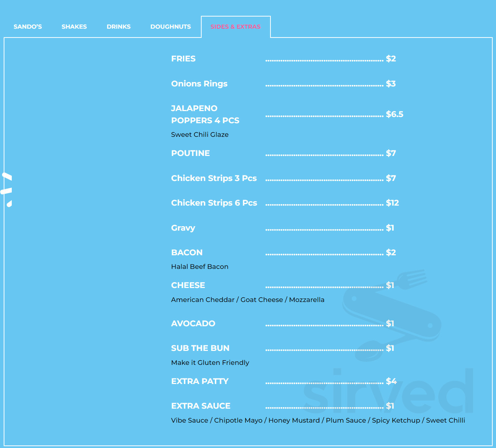Click the EXTRA SAUCE heading

pyautogui.click(x=201, y=406)
